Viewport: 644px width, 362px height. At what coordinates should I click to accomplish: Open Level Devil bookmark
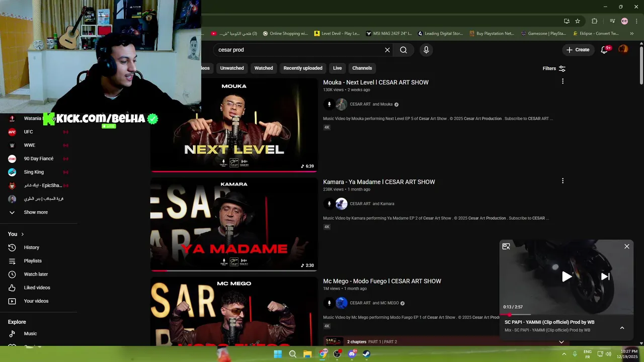coord(337,34)
